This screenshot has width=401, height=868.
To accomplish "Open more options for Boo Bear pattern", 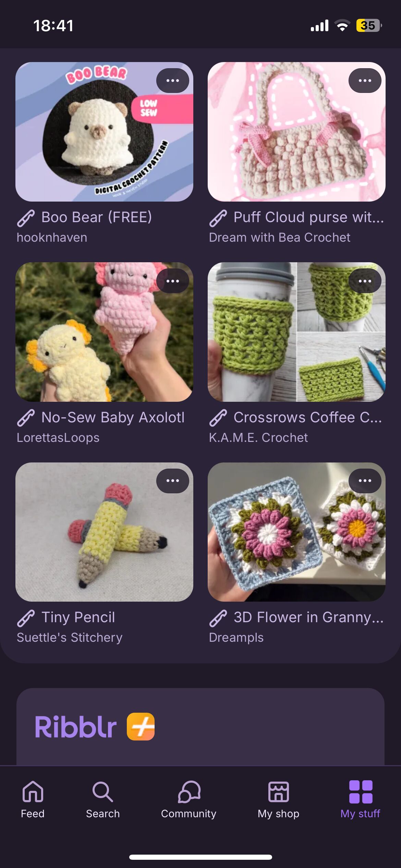I will (173, 81).
